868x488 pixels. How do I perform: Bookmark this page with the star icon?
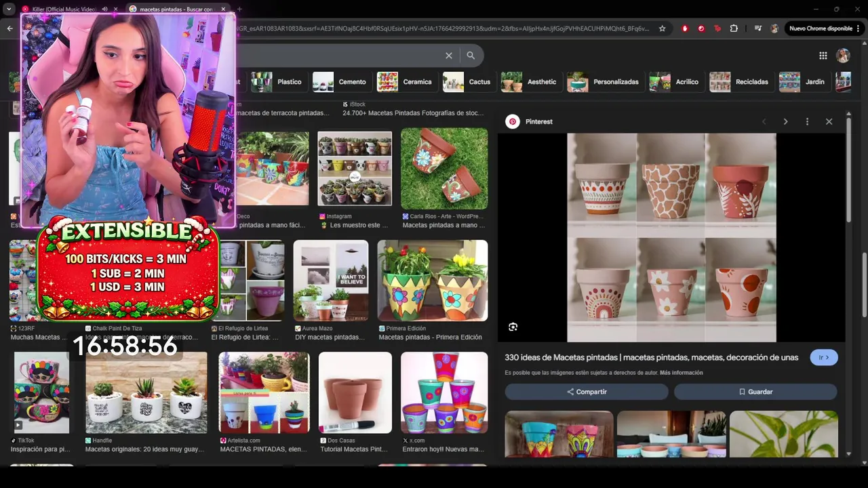[663, 28]
